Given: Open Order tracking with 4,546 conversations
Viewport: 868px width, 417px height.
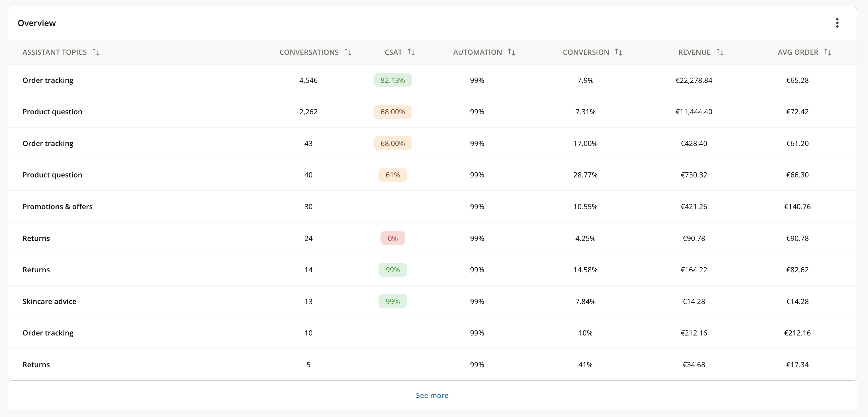Looking at the screenshot, I should pyautogui.click(x=48, y=80).
